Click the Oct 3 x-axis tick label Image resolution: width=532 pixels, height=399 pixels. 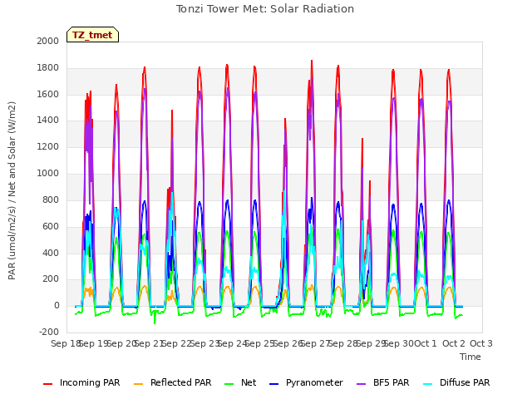click(481, 343)
